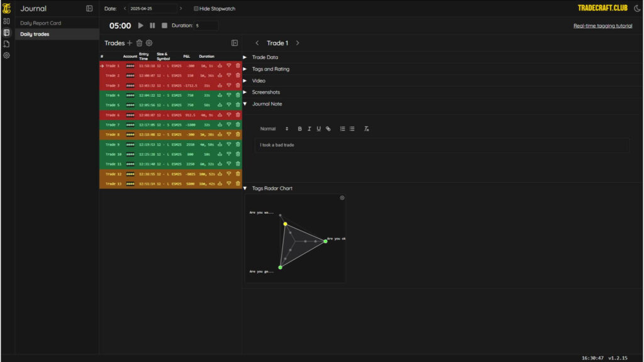Navigate to the previous trade

pyautogui.click(x=257, y=43)
